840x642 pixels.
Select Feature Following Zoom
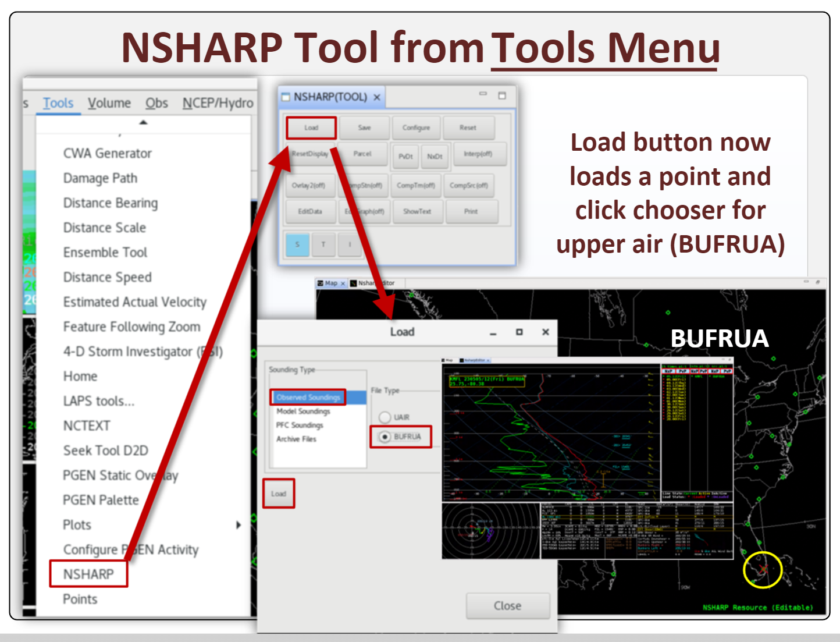[132, 327]
